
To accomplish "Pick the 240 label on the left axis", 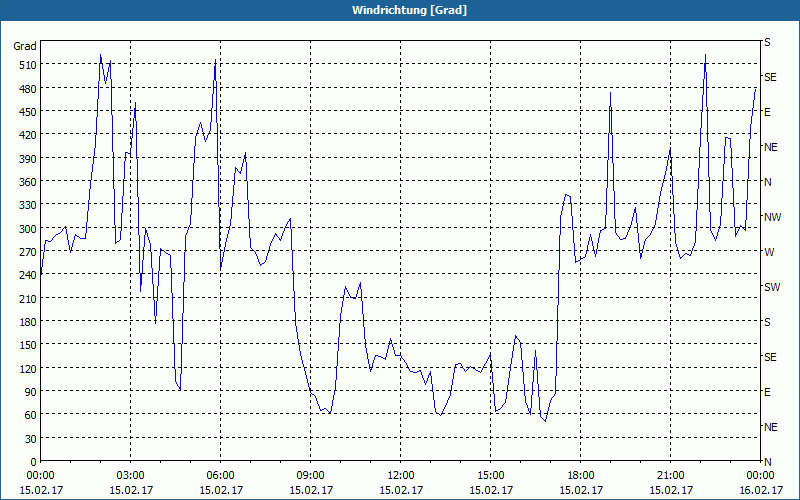I will [28, 275].
